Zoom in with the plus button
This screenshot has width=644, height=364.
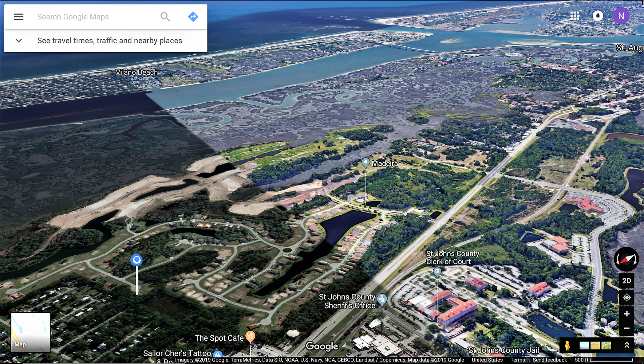pyautogui.click(x=626, y=314)
